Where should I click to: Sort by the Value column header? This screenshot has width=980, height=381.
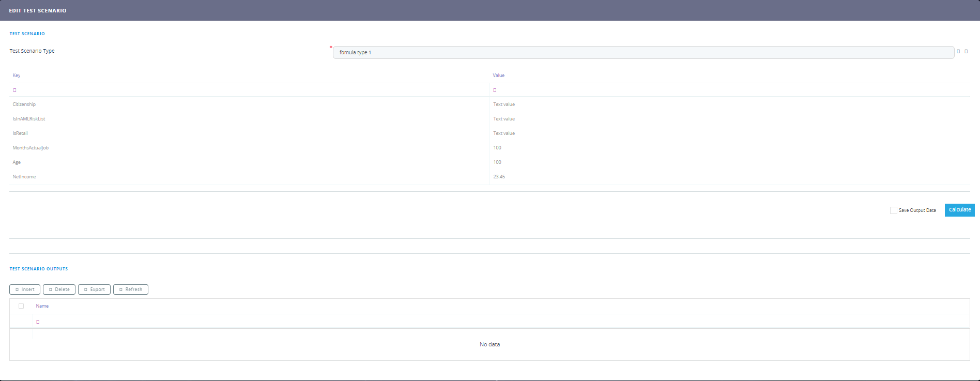(x=498, y=75)
